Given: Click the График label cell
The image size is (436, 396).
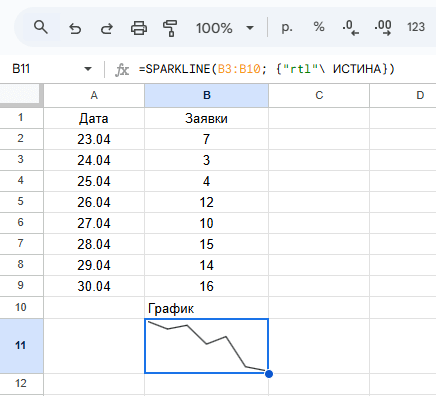Looking at the screenshot, I should coord(207,308).
